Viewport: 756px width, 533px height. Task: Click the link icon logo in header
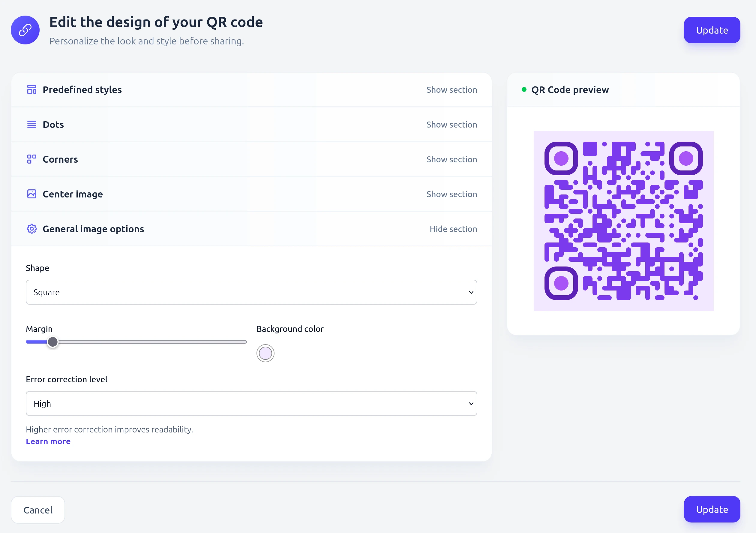[x=25, y=30]
